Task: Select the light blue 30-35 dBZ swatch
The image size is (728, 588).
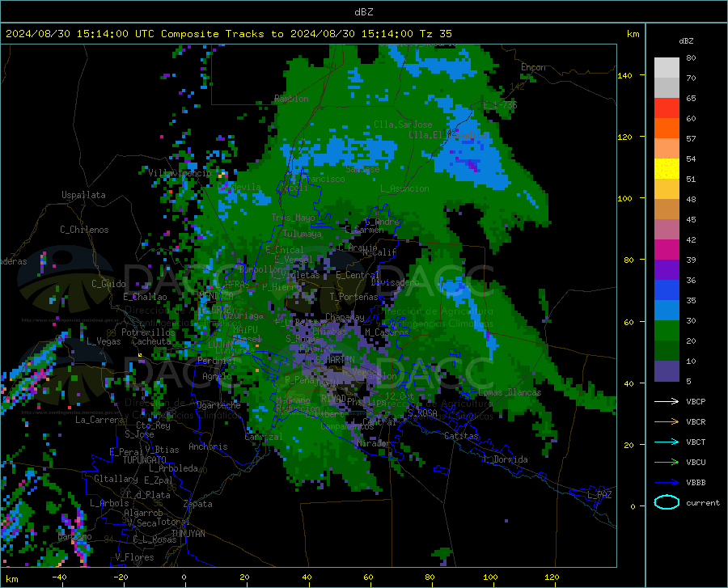Action: point(667,311)
